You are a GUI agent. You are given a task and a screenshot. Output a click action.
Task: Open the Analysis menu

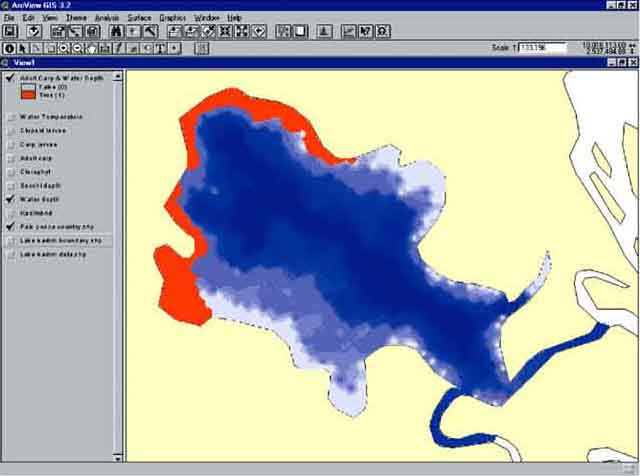click(107, 18)
